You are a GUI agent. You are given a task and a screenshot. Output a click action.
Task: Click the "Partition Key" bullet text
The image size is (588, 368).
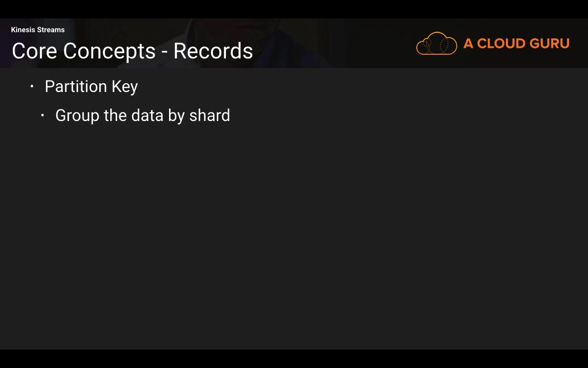tap(91, 86)
